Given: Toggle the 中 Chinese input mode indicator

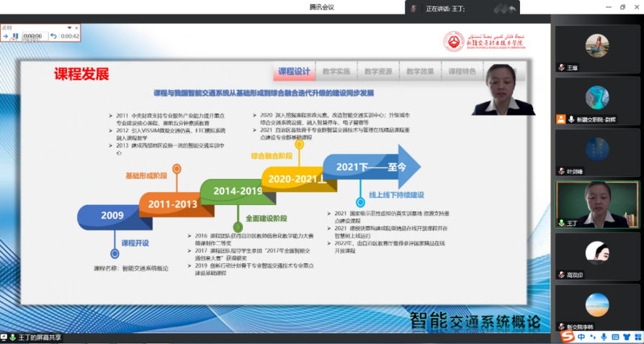Looking at the screenshot, I should 581,336.
